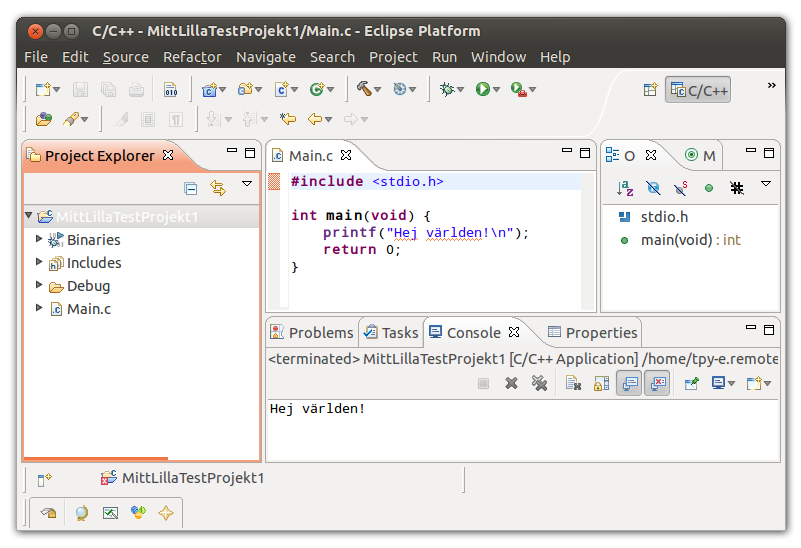Expand the Binaries tree node

coord(39,239)
